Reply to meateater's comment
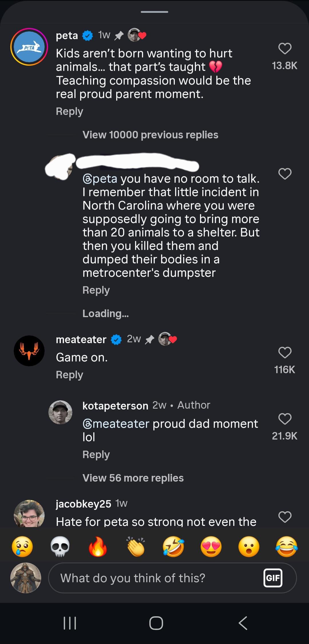 (x=70, y=375)
